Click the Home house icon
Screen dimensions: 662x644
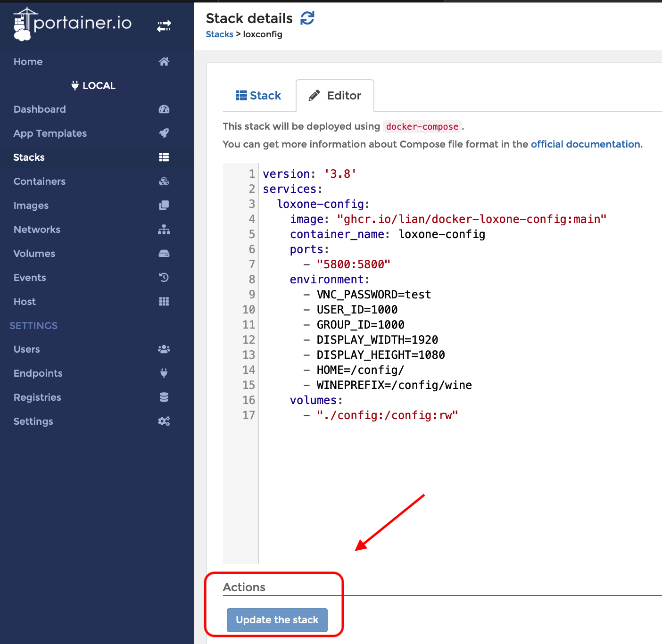(164, 62)
